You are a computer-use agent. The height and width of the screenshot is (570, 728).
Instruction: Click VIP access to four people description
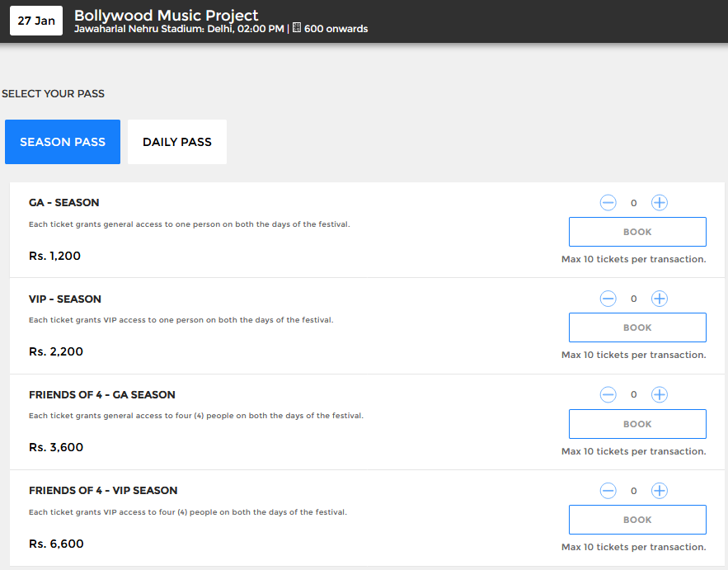point(188,512)
